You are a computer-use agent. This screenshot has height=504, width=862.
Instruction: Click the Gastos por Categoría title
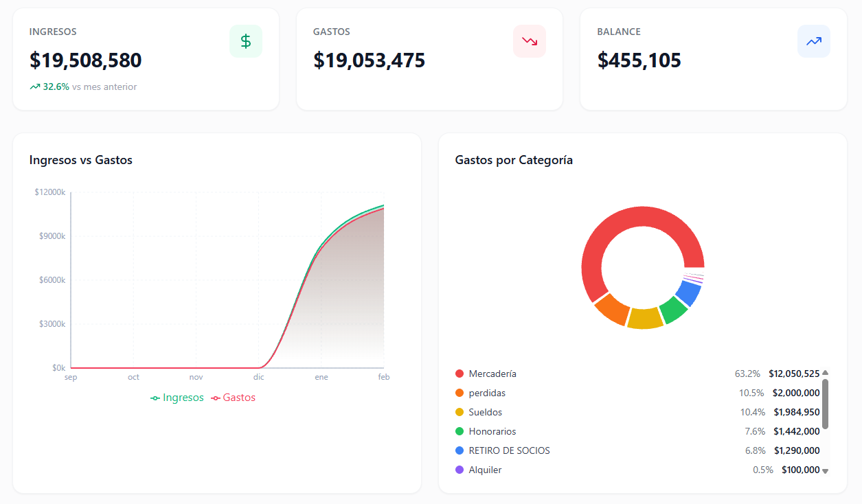coord(514,160)
